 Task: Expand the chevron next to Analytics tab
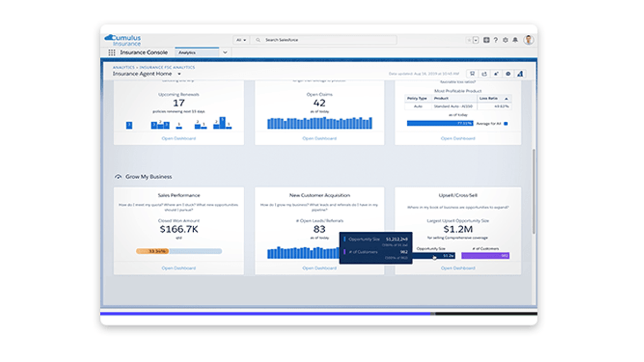click(225, 53)
